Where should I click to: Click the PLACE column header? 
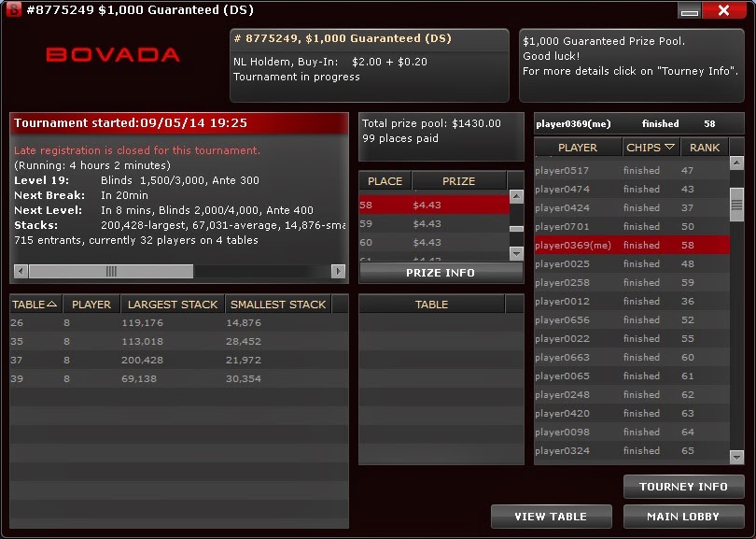(x=385, y=181)
